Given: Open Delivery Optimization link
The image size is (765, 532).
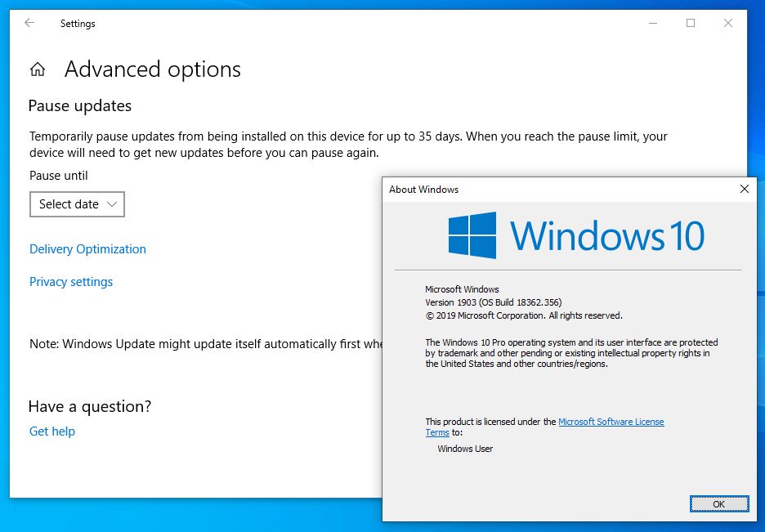Looking at the screenshot, I should coord(87,249).
